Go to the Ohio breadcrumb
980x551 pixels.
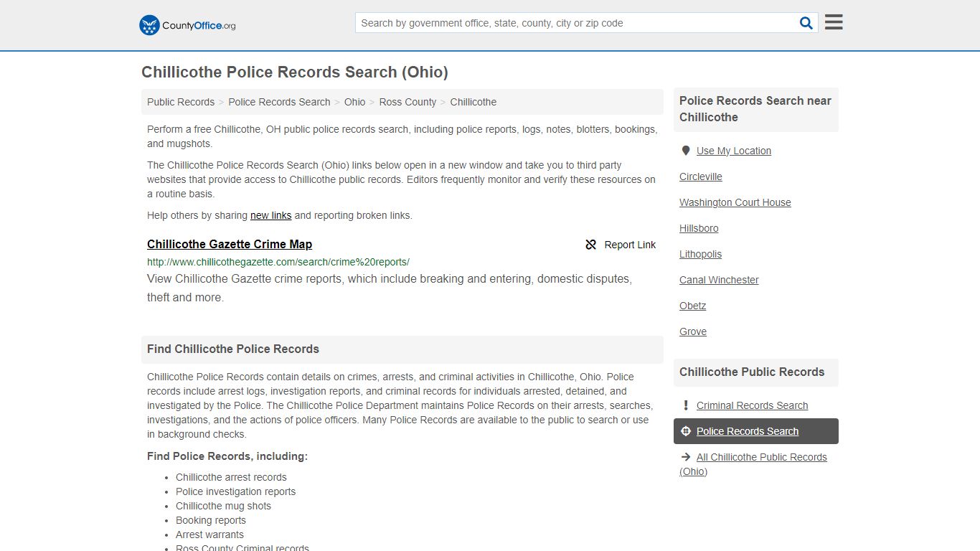coord(354,102)
